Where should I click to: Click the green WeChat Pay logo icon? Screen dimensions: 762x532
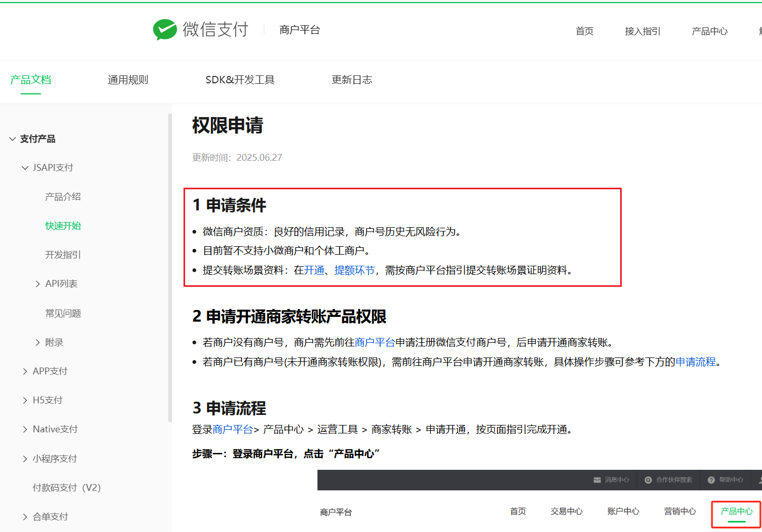165,30
